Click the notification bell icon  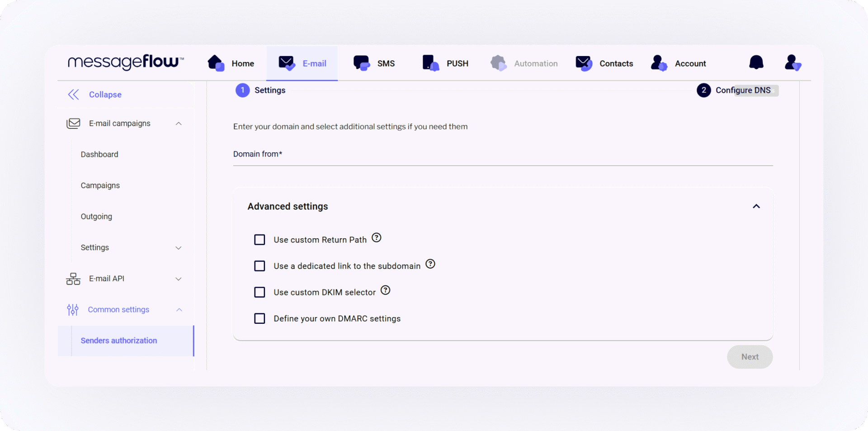(756, 63)
